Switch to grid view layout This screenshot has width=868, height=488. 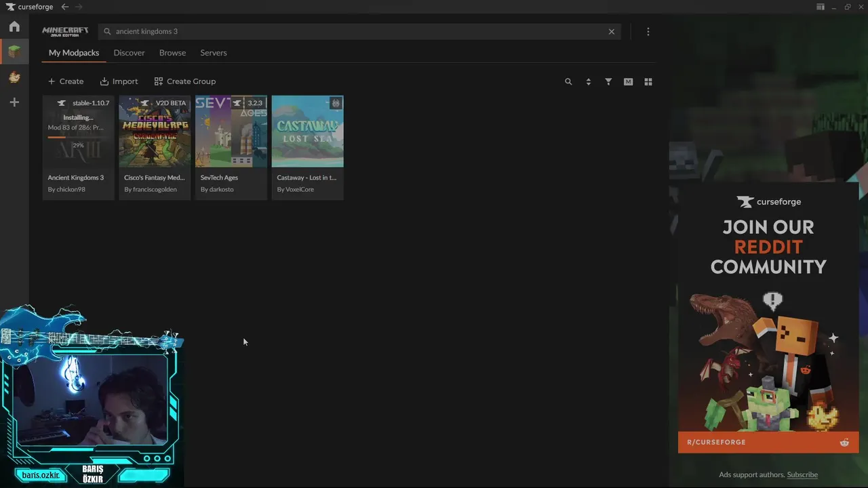pyautogui.click(x=648, y=81)
